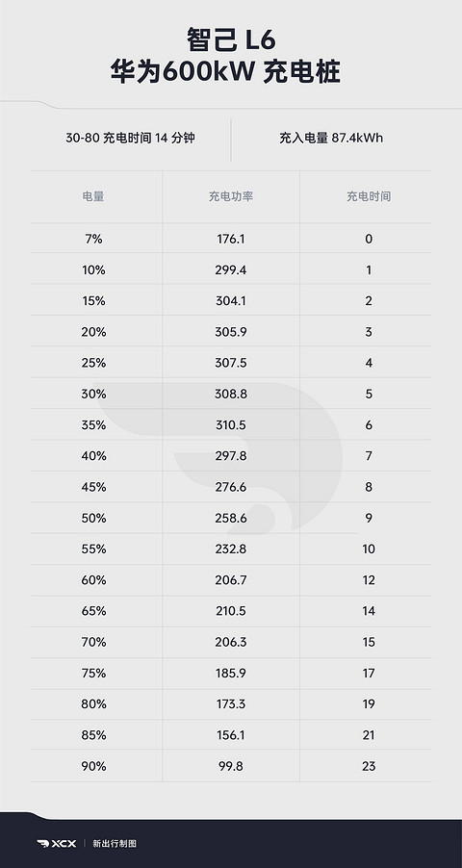This screenshot has width=462, height=868.
Task: Select the 智己 L6 title heading
Action: [231, 41]
